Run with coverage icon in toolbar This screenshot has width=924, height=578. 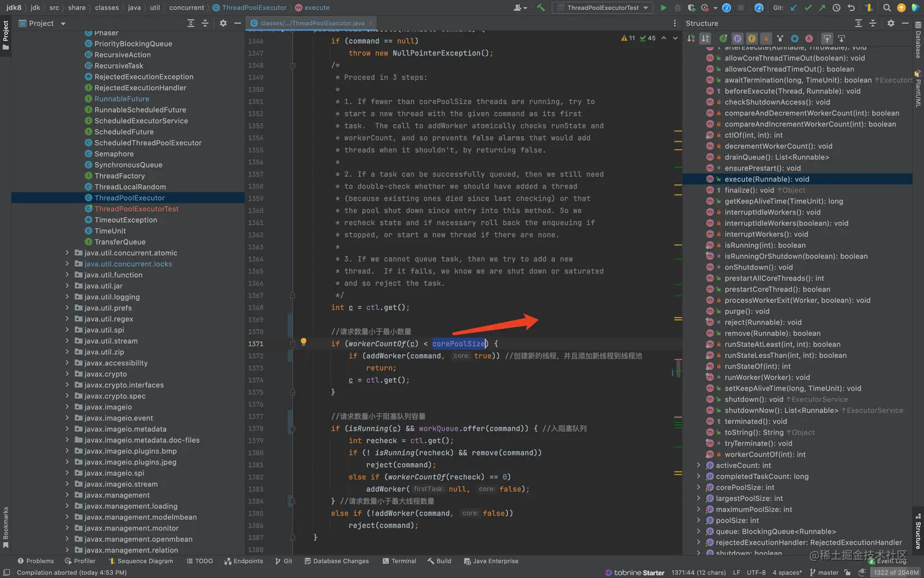691,7
